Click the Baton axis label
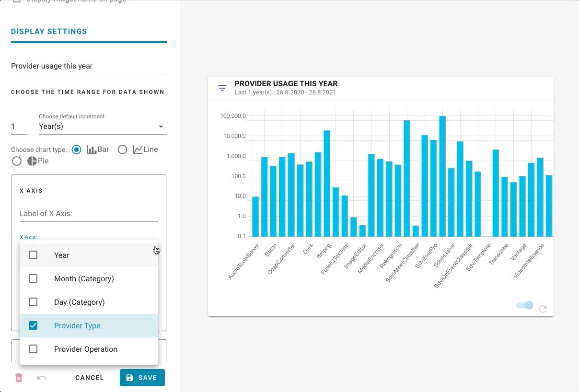 pos(271,251)
